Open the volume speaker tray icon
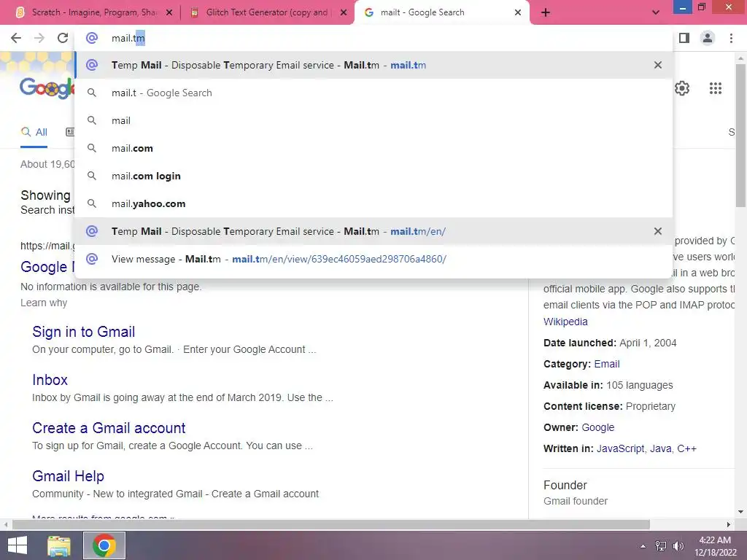747x560 pixels. pyautogui.click(x=678, y=546)
